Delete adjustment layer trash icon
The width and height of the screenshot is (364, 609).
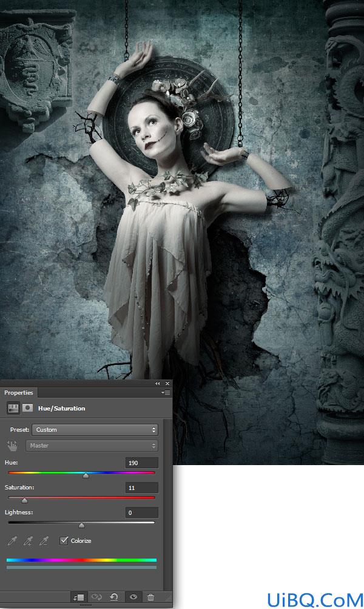coord(150,597)
